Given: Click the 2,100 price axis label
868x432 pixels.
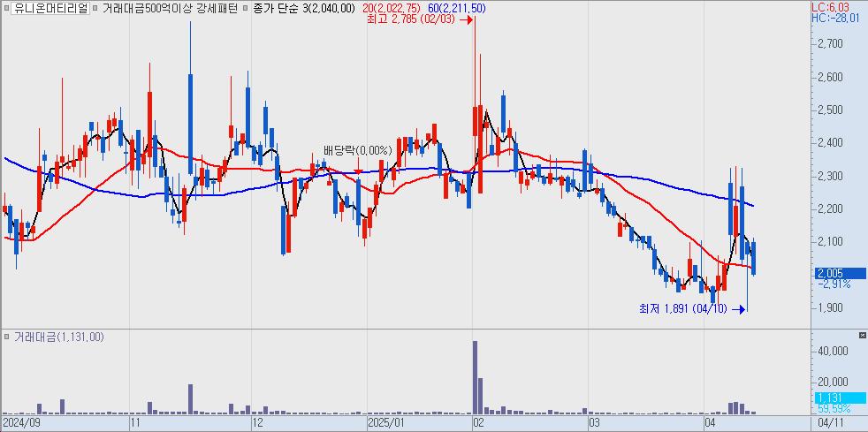Looking at the screenshot, I should click(x=830, y=242).
